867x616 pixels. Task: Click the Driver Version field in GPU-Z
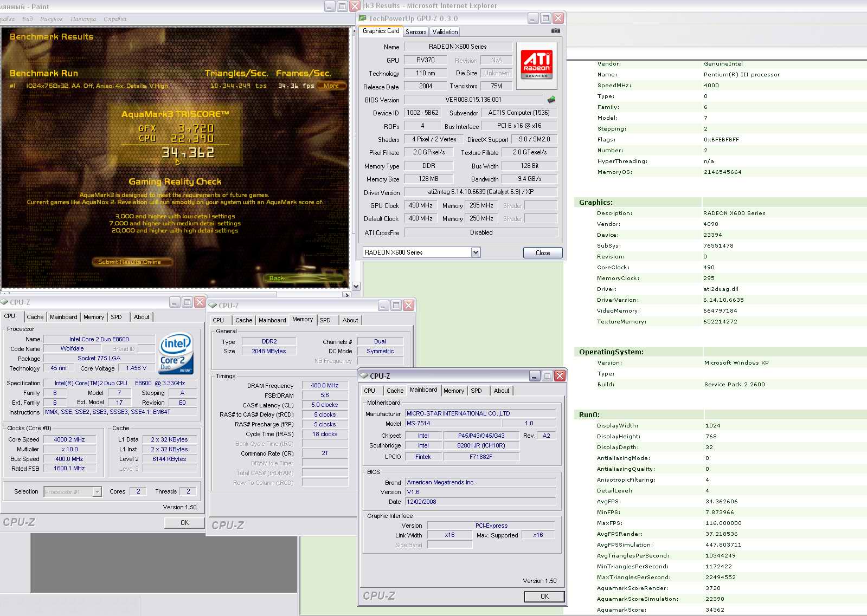pos(481,192)
